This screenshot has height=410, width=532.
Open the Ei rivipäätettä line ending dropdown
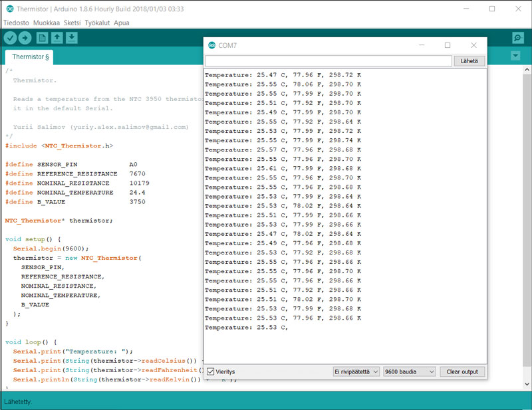356,371
